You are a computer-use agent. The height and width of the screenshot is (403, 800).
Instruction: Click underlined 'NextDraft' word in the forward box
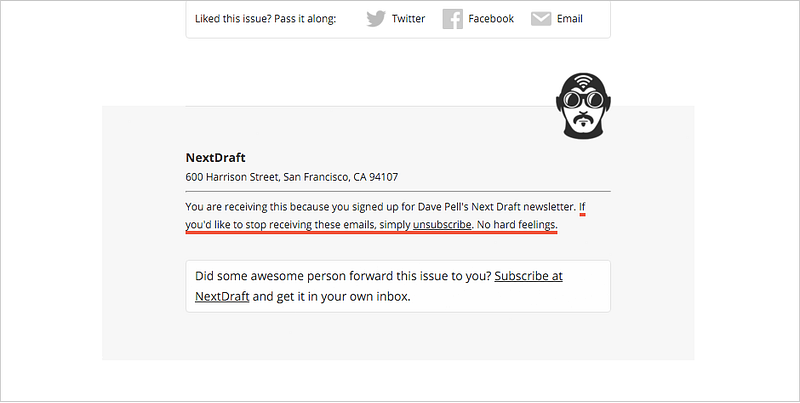point(222,296)
